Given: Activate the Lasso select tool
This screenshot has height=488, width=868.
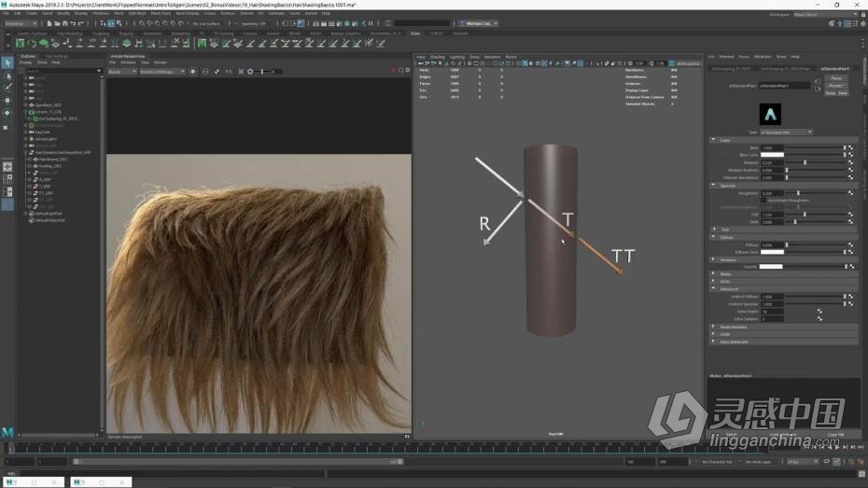Looking at the screenshot, I should pos(8,75).
